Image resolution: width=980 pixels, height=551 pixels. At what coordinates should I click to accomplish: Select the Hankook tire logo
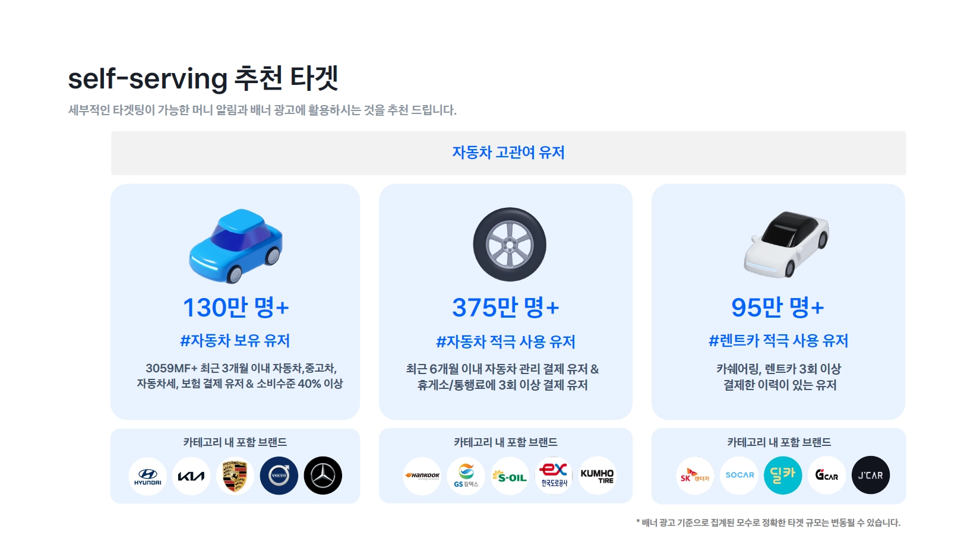click(422, 476)
